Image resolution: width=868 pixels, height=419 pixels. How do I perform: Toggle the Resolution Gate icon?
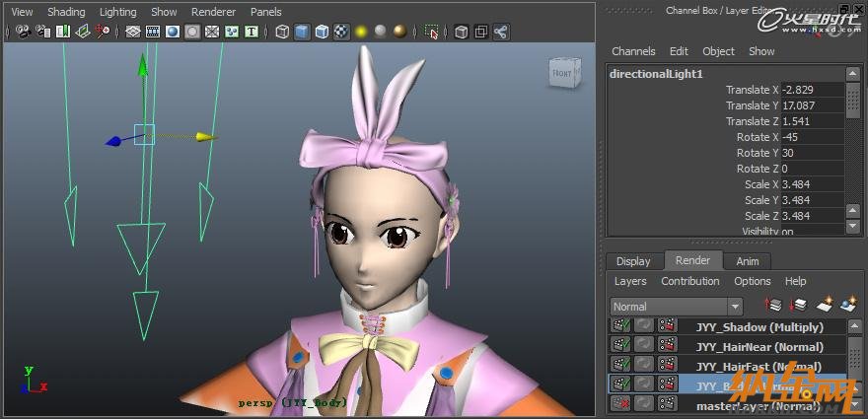point(173,32)
